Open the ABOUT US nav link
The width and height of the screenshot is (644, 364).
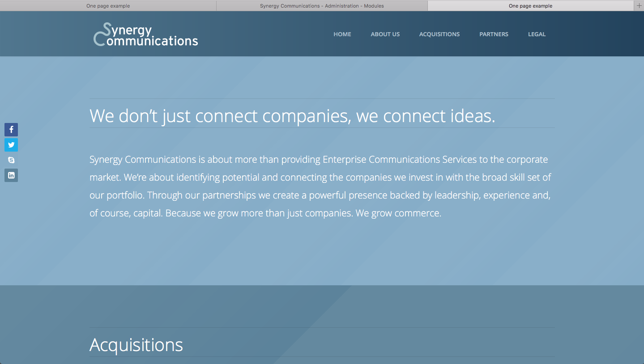click(x=385, y=34)
